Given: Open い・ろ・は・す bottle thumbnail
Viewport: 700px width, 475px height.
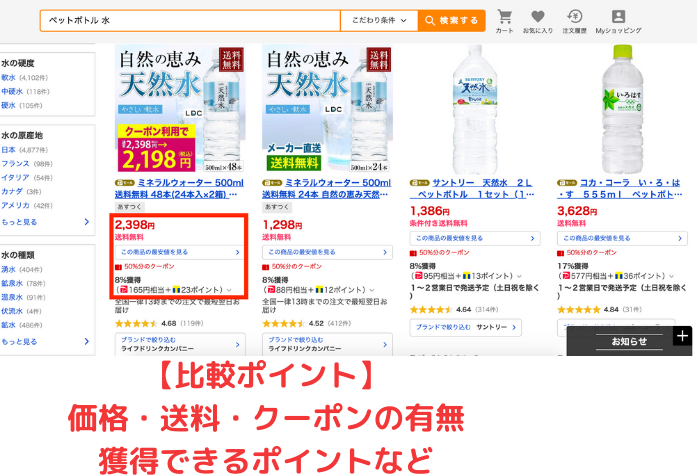Looking at the screenshot, I should pos(622,108).
